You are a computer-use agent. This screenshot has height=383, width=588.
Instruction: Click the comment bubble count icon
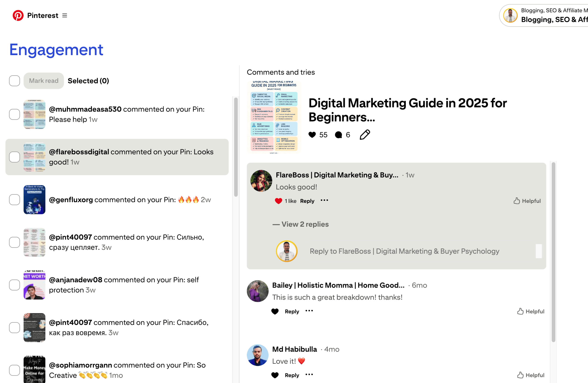pos(338,135)
